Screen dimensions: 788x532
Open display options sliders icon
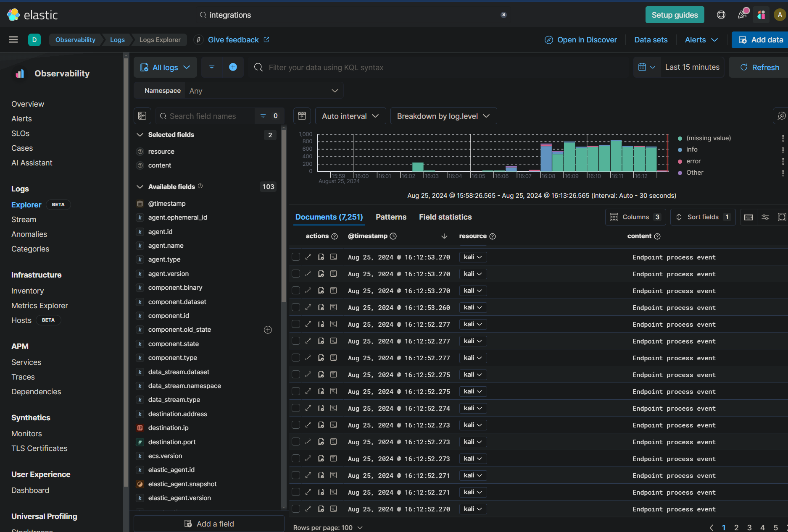(765, 217)
